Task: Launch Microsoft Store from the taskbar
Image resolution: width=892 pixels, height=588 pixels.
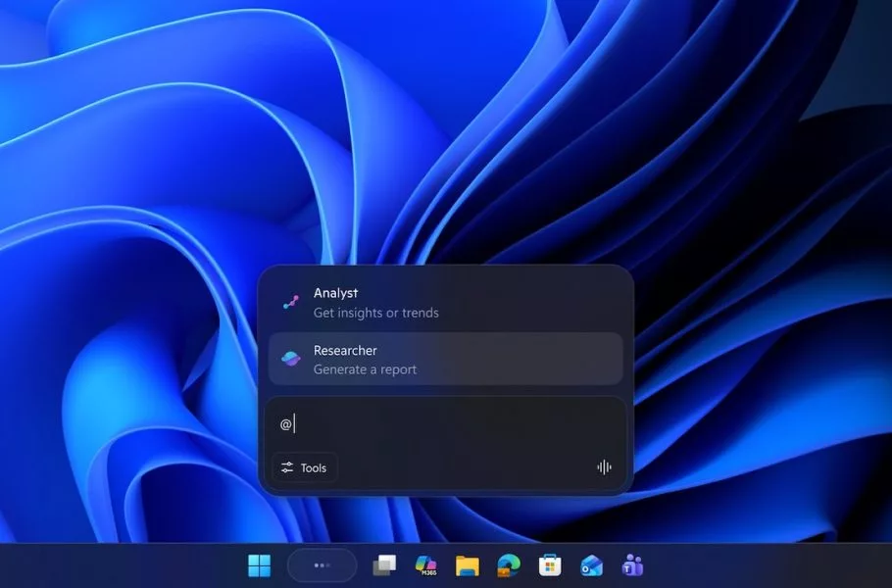Action: (x=550, y=565)
